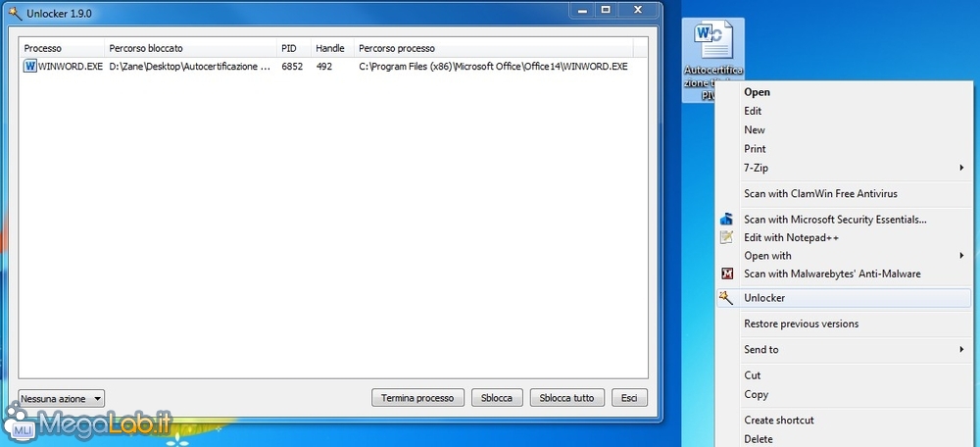
Task: Select the Autocertificazione Word document desktop icon
Action: tap(713, 60)
